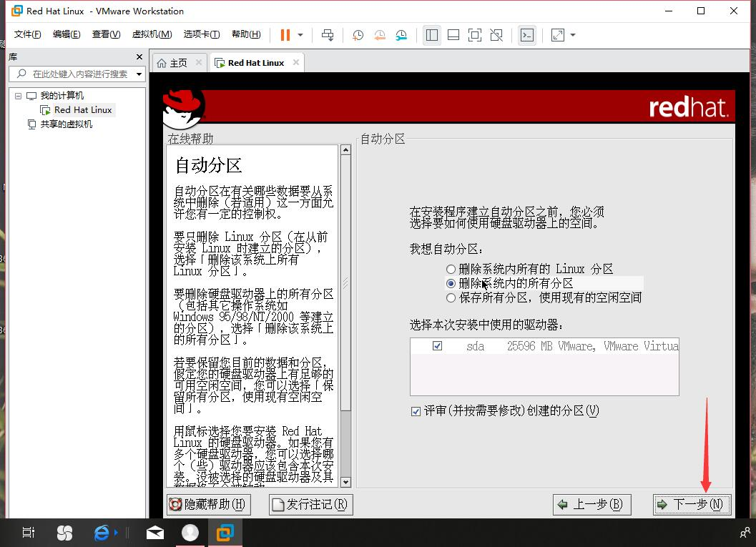Image resolution: width=756 pixels, height=547 pixels.
Task: Open the 编辑(E) menu
Action: [x=67, y=34]
